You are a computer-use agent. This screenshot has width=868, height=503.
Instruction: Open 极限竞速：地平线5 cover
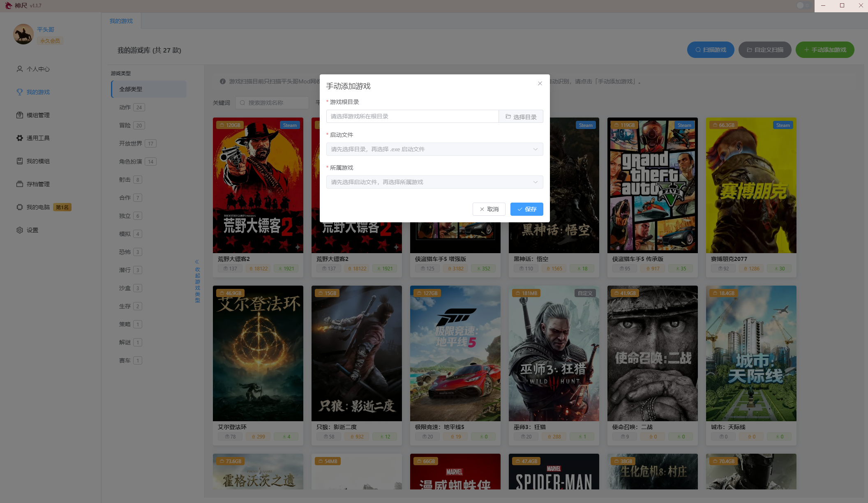(x=455, y=353)
